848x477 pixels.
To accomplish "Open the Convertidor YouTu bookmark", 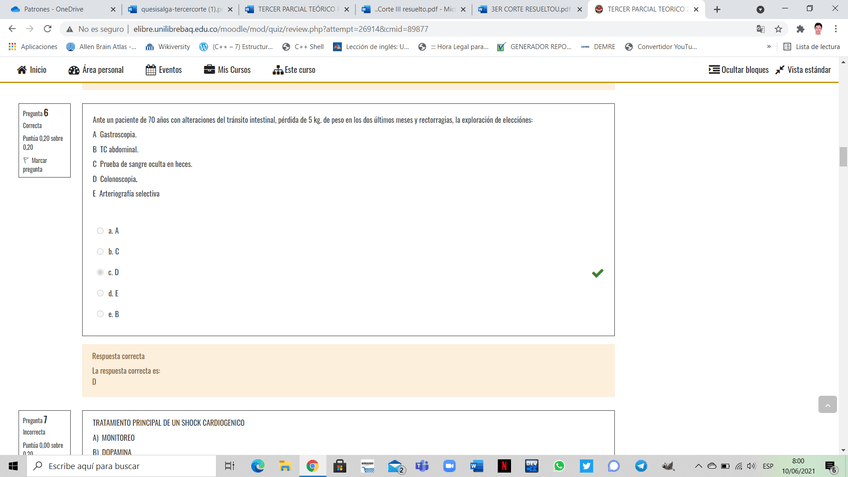I will point(661,47).
